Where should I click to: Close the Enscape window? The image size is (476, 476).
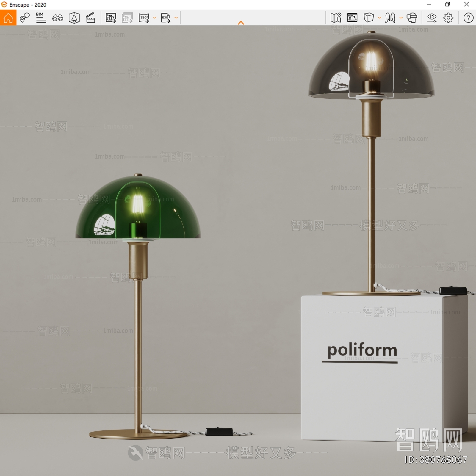[x=466, y=4]
